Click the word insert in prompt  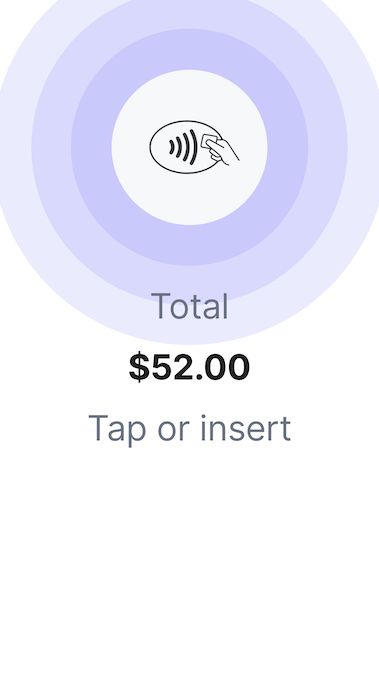pos(246,428)
